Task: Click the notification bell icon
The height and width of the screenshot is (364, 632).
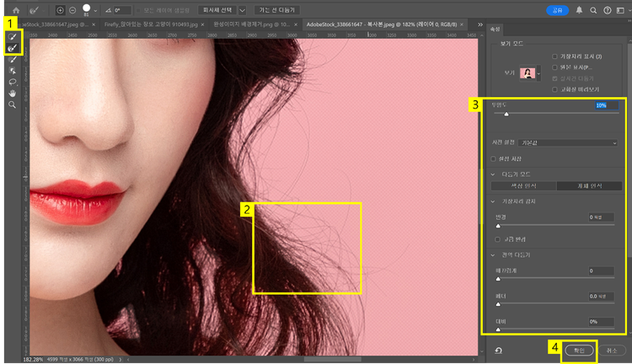Action: tap(578, 11)
